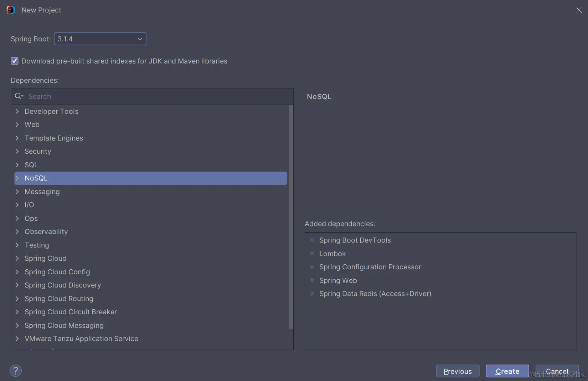This screenshot has height=381, width=588.
Task: Select the highlighted NoSQL row
Action: tap(151, 178)
